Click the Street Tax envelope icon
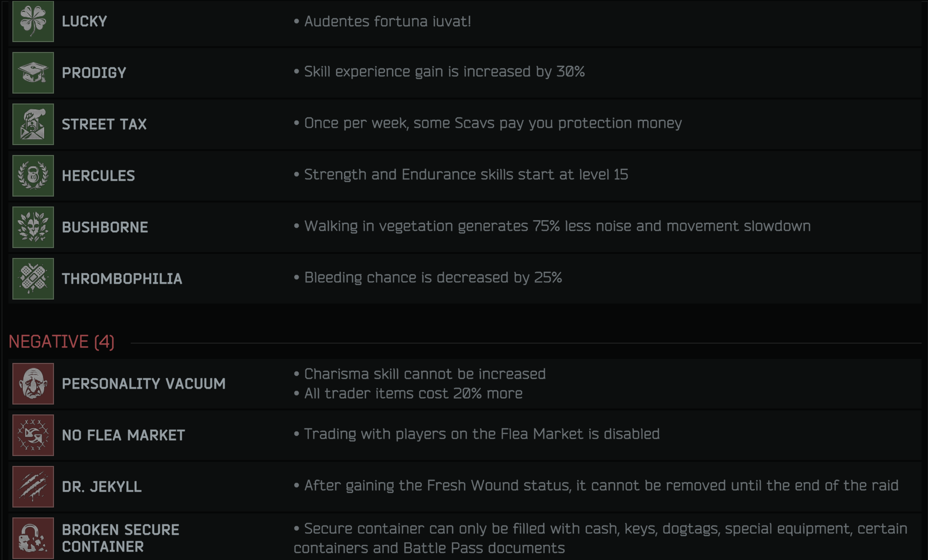The width and height of the screenshot is (928, 560). 33,124
